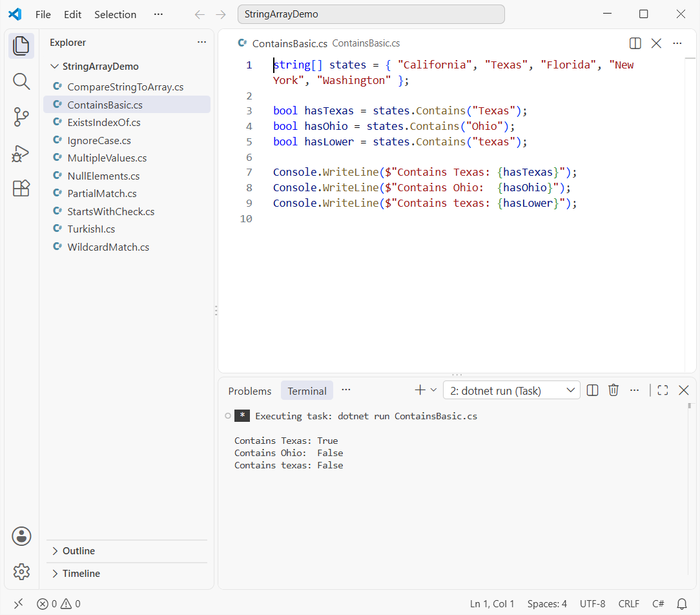Open ExistsIndexOf.cs file
700x615 pixels.
pyautogui.click(x=127, y=122)
